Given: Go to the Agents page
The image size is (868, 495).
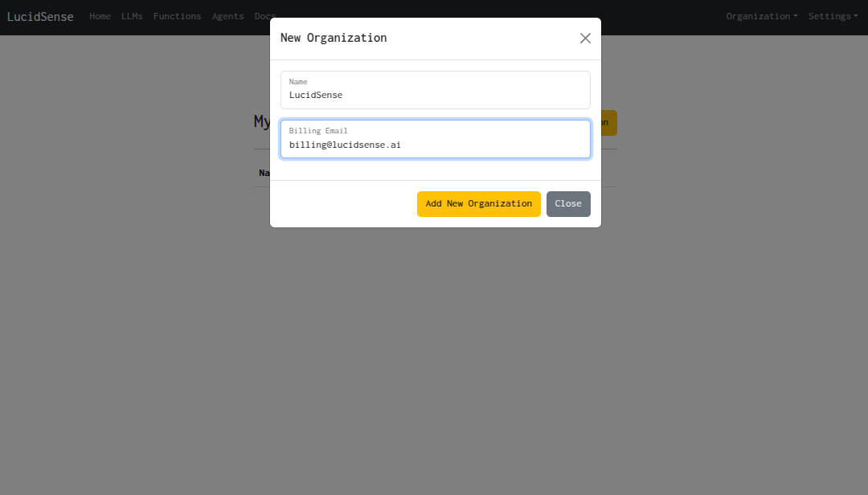Looking at the screenshot, I should pos(227,16).
